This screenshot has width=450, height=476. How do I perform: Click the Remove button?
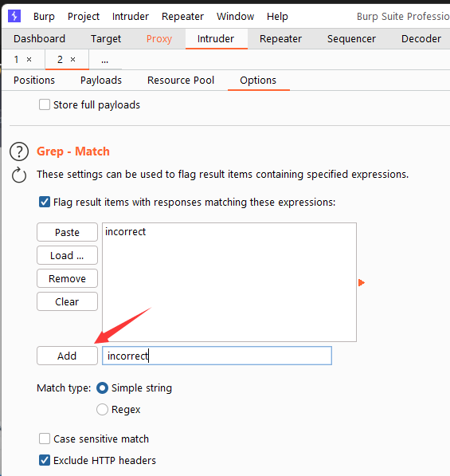(68, 278)
